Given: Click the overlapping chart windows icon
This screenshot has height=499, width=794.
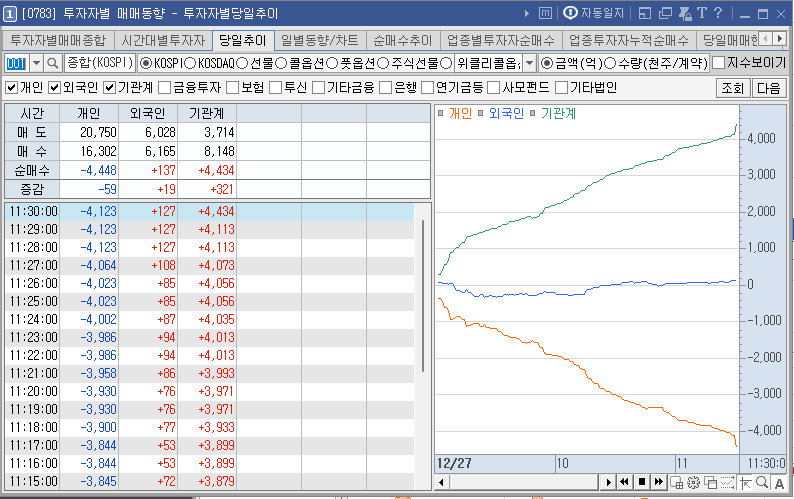Looking at the screenshot, I should click(x=711, y=482).
